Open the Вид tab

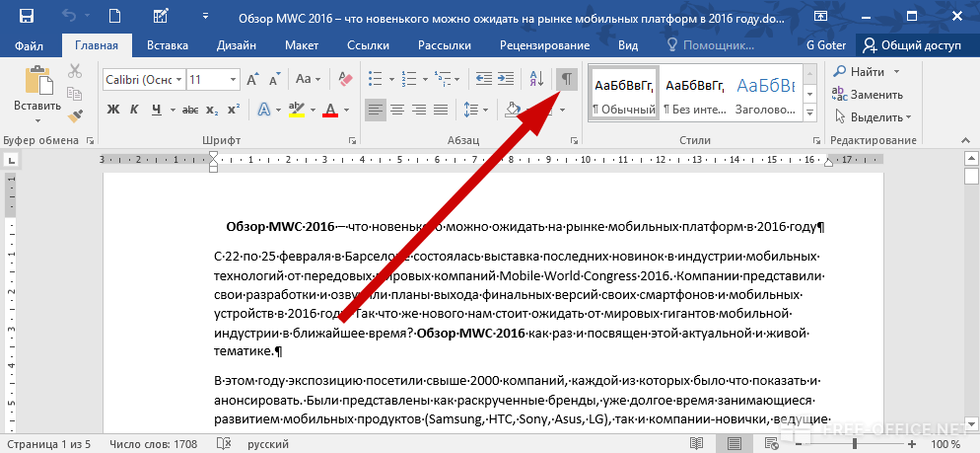[628, 45]
